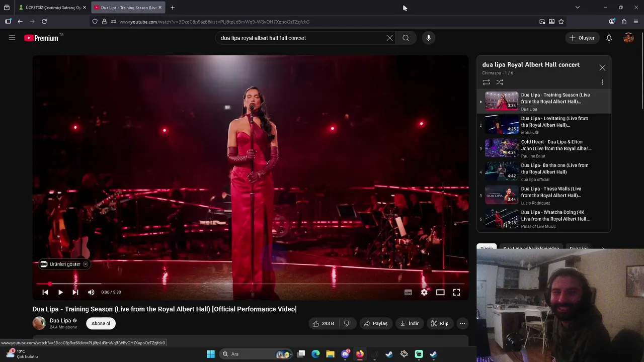The height and width of the screenshot is (362, 644).
Task: Open Dua Lipa channel name link
Action: coord(60,320)
